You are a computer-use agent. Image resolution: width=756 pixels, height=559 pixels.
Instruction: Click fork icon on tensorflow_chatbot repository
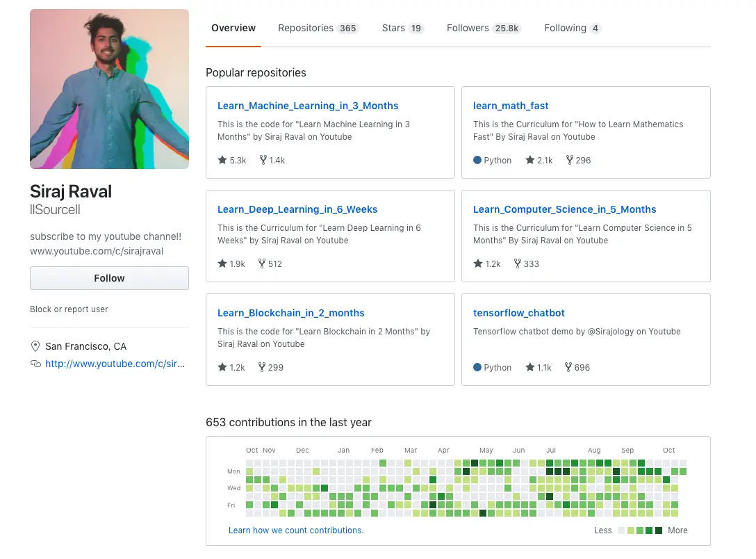point(568,367)
